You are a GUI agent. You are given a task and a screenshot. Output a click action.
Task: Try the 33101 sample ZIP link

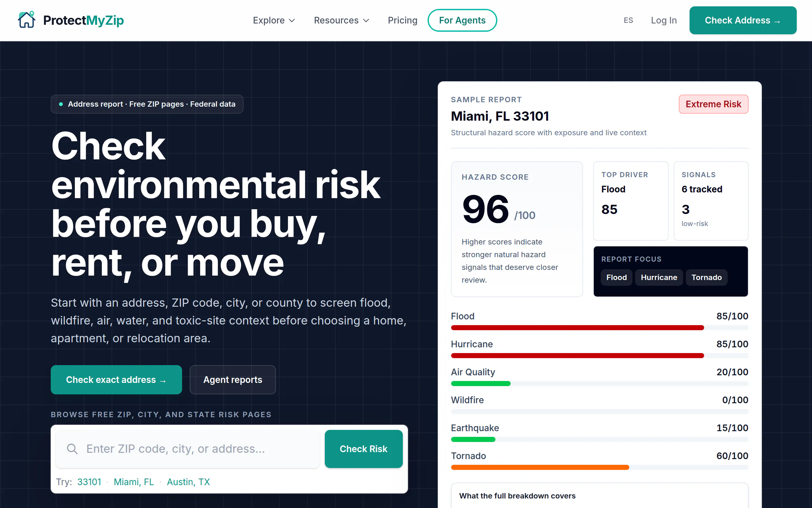(89, 482)
